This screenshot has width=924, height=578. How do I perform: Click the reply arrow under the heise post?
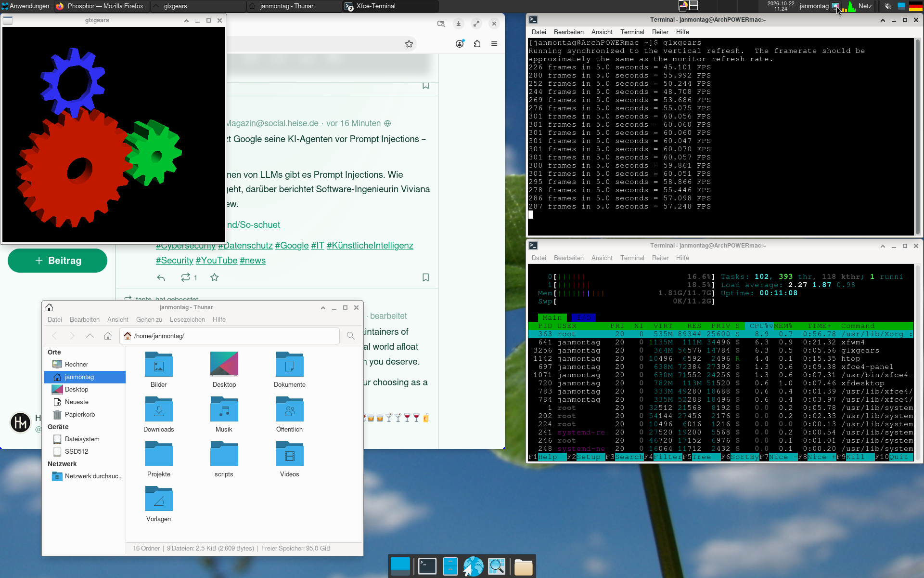[161, 277]
